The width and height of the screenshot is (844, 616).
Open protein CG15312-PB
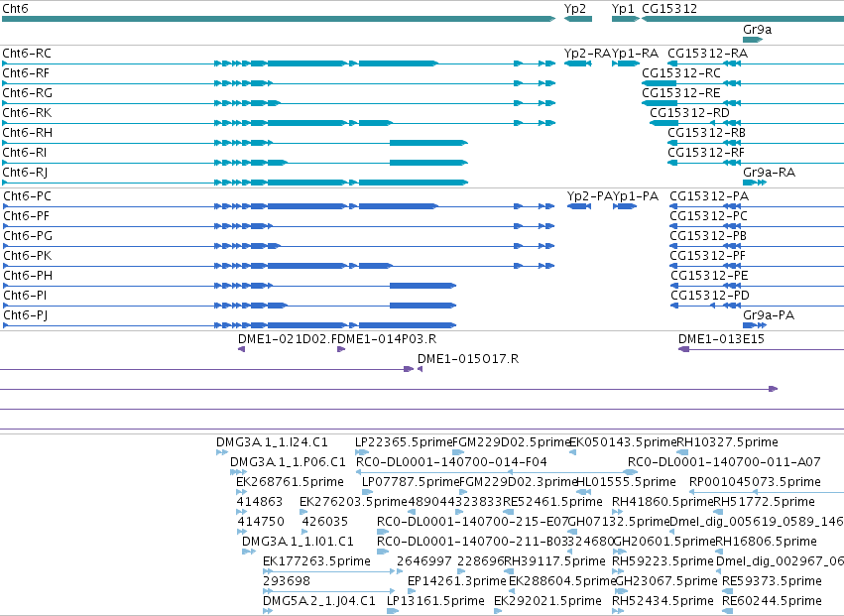point(708,236)
